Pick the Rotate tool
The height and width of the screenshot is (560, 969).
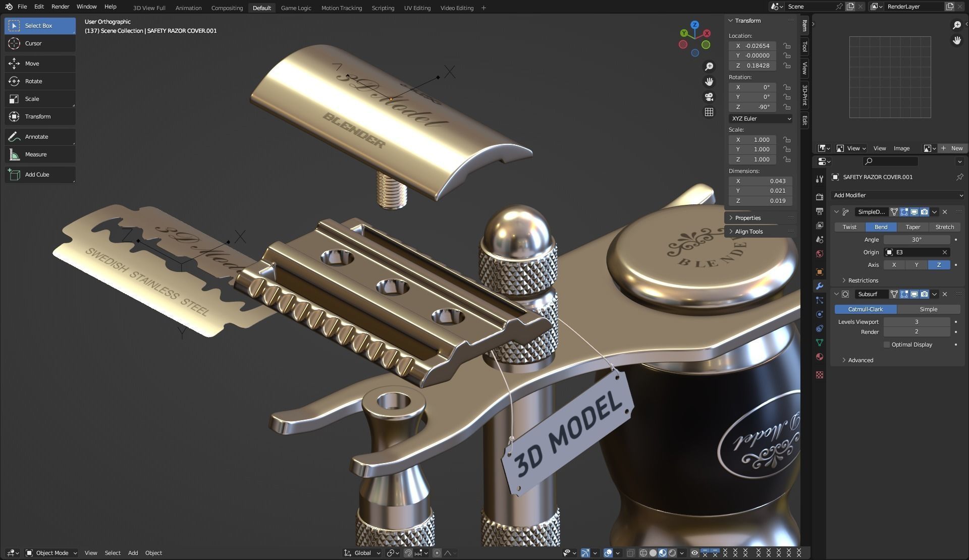[x=40, y=81]
